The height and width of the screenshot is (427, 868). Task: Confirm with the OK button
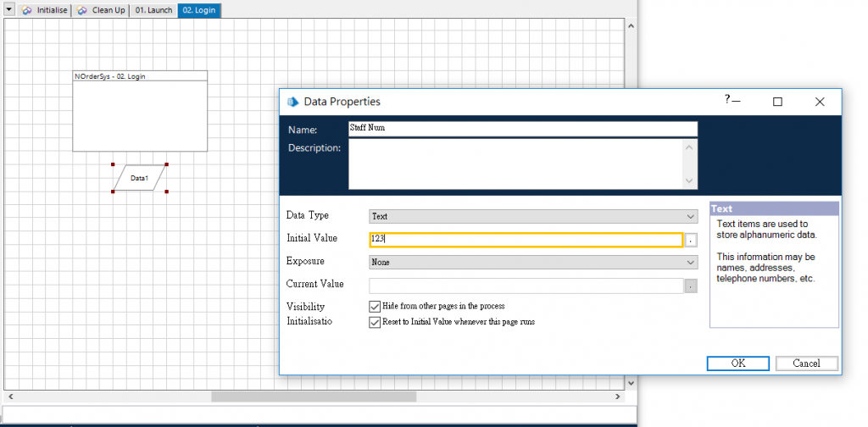coord(738,363)
